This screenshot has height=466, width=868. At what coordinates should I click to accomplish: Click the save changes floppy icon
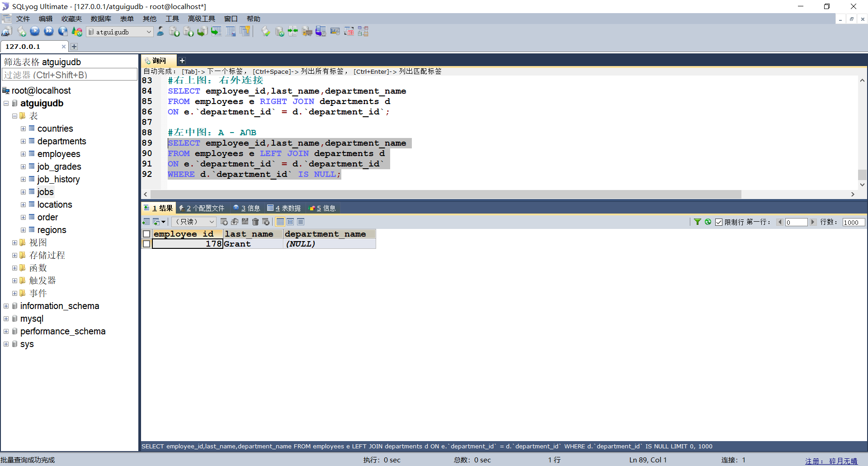tap(245, 222)
